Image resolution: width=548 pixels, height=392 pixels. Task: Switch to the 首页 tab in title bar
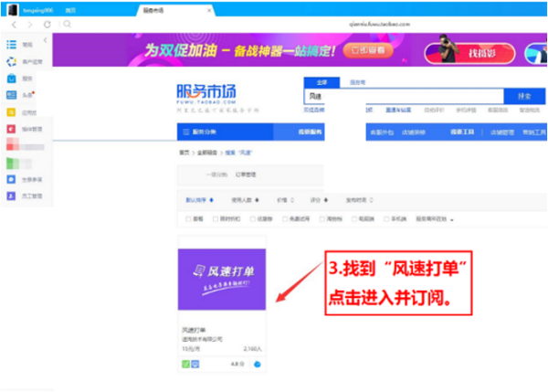point(70,10)
